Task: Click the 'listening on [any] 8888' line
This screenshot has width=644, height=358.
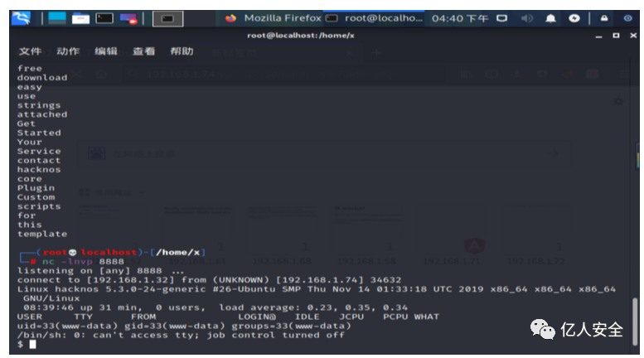Action: pos(100,271)
